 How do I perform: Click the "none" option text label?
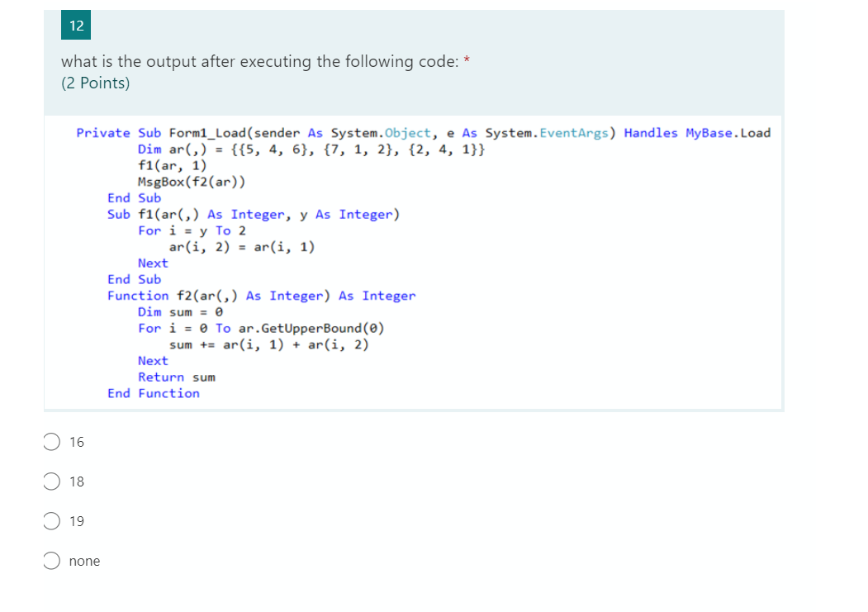[x=84, y=561]
